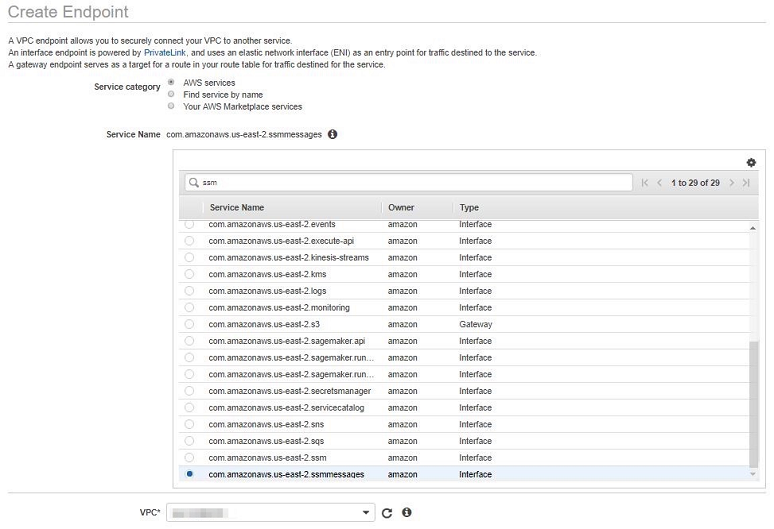Click the com.amazonaws.us-east-2.logs service name
Viewport: 774px width, 529px height.
tap(267, 291)
